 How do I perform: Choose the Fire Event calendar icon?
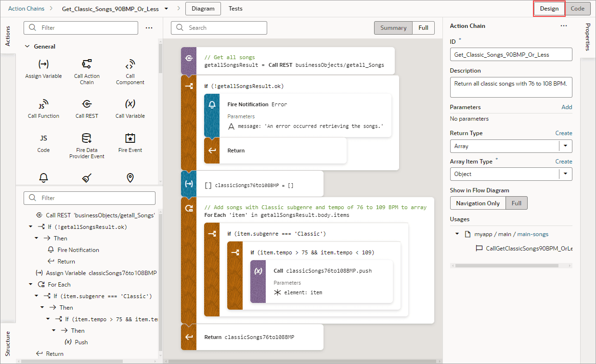point(130,138)
